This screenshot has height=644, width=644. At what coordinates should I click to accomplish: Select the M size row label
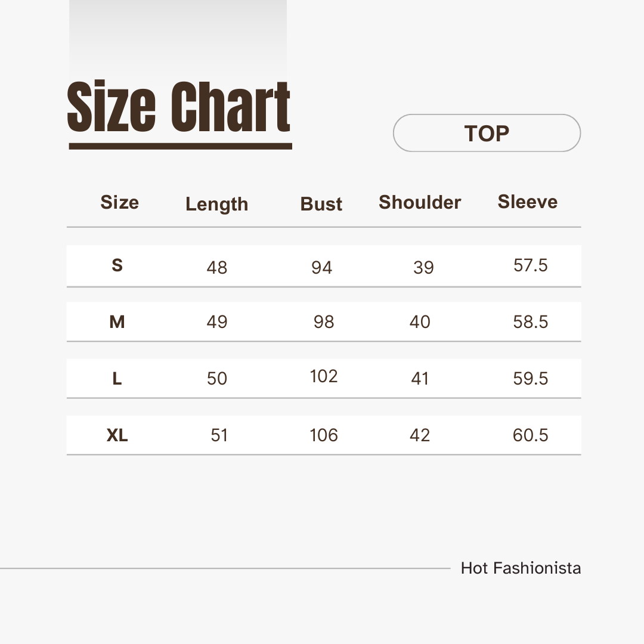(x=117, y=322)
